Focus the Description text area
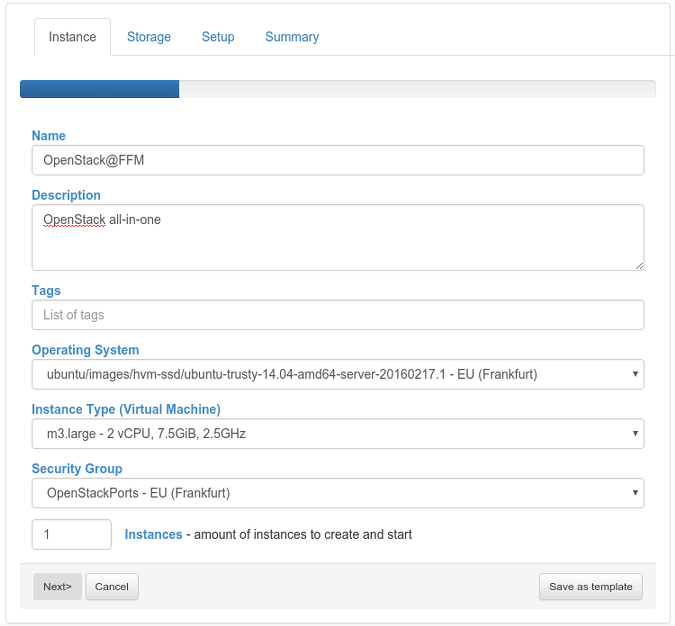 (338, 238)
